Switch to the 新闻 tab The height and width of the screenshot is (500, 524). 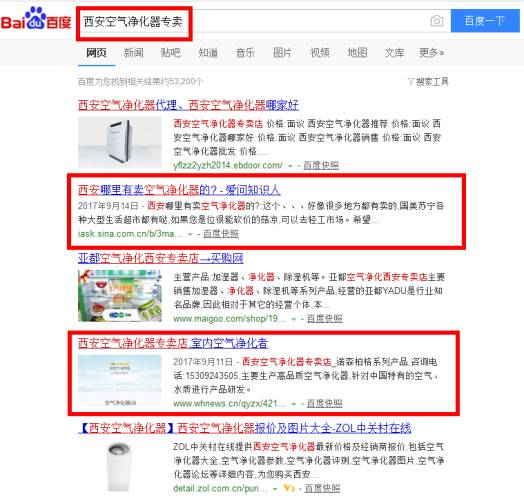(134, 52)
